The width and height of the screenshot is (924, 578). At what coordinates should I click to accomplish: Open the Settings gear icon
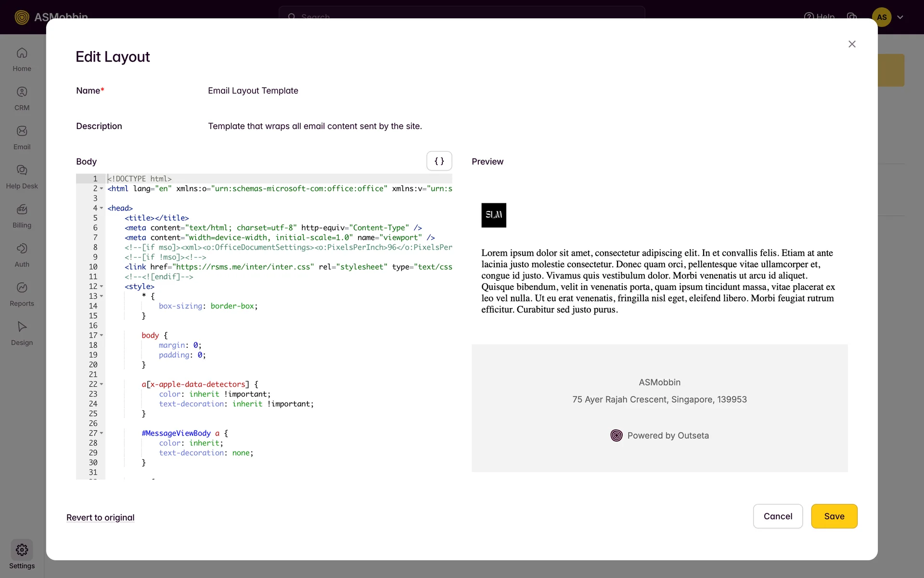(22, 550)
